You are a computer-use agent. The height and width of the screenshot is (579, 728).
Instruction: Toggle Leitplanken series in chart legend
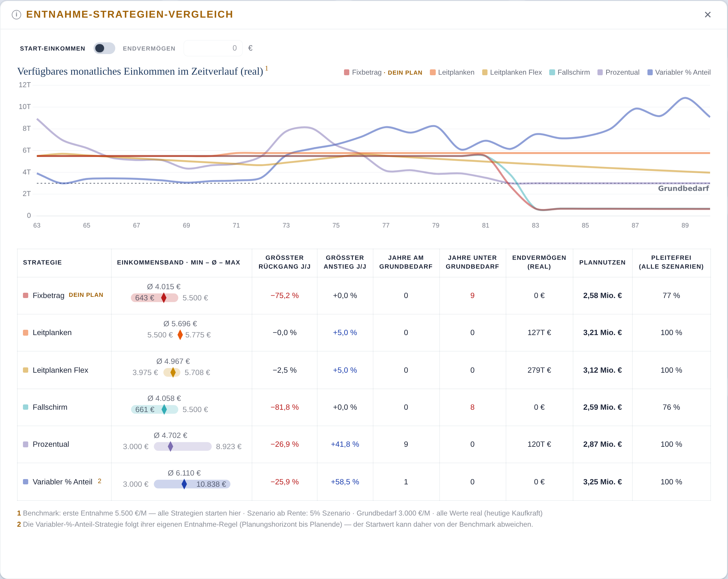point(452,72)
